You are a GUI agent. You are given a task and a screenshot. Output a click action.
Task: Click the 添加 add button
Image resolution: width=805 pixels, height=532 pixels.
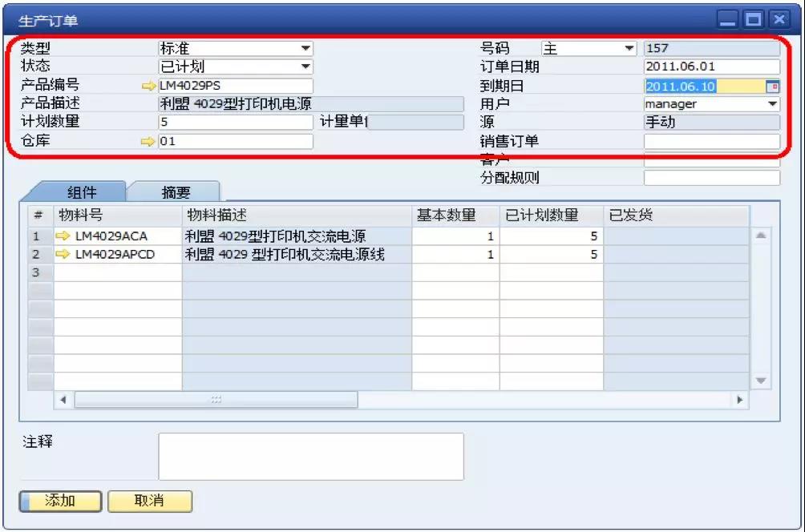[x=60, y=501]
